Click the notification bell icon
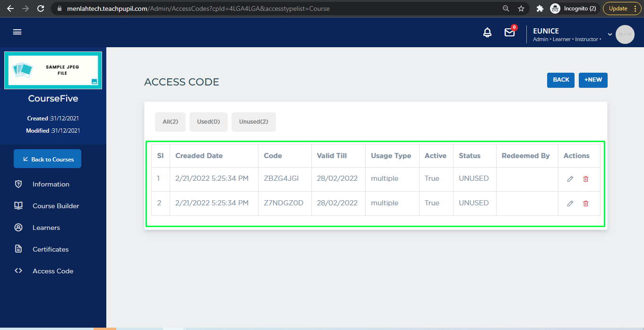 tap(487, 33)
